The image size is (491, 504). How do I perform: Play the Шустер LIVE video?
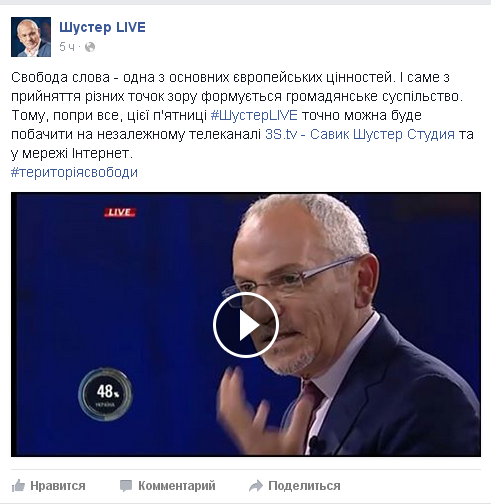[x=246, y=325]
